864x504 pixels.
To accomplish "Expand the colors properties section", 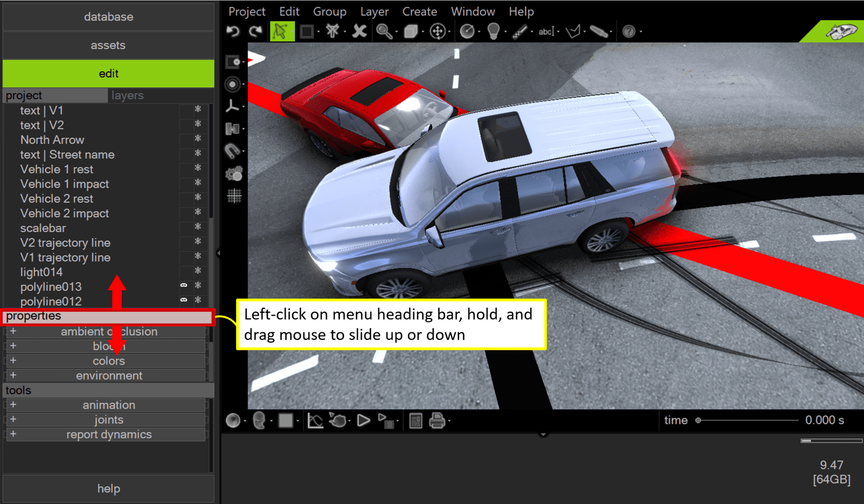I will click(13, 361).
